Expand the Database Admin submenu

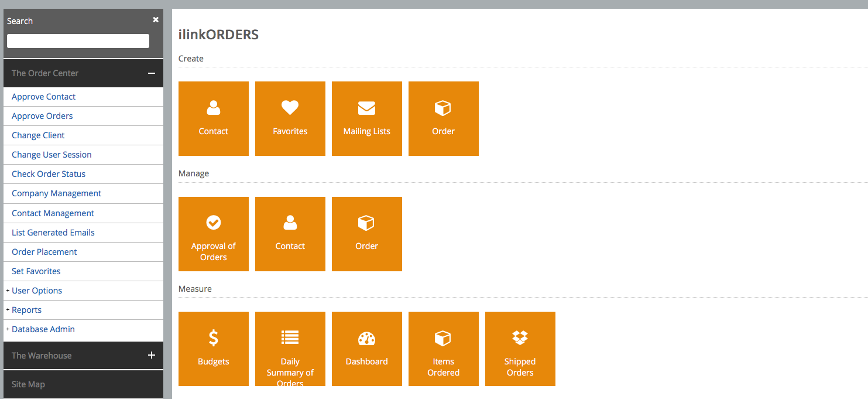(x=8, y=329)
